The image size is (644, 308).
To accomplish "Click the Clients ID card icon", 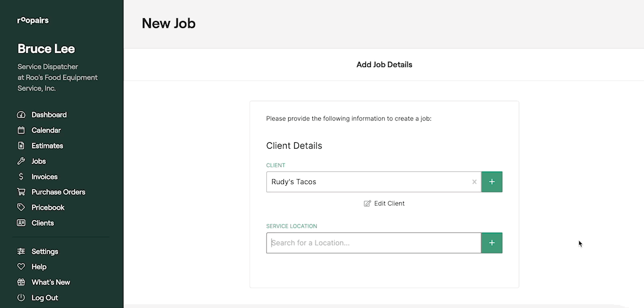I will tap(21, 223).
